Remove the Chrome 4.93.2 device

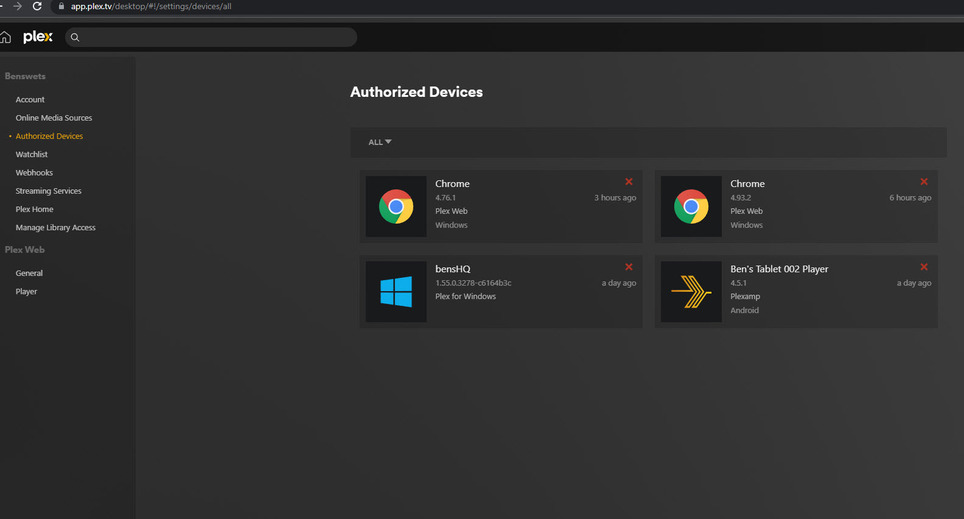coord(923,181)
